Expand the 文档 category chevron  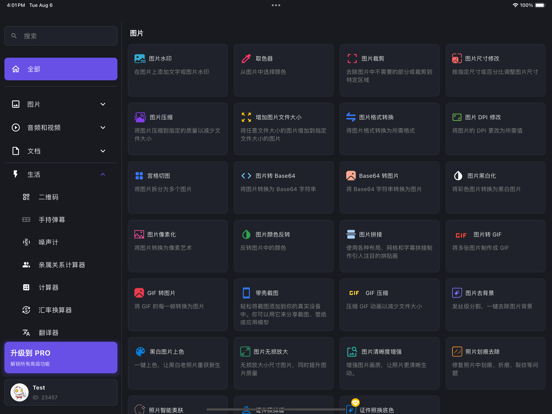[103, 151]
